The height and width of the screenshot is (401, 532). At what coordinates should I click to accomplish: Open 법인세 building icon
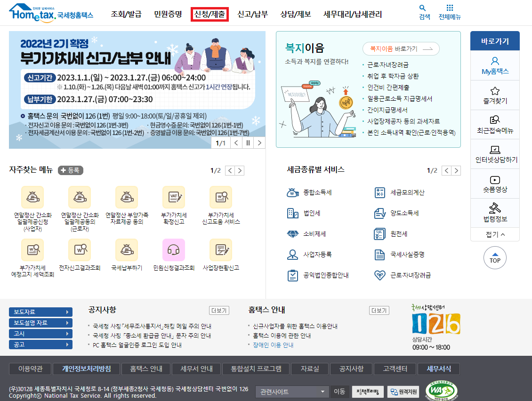(x=292, y=213)
